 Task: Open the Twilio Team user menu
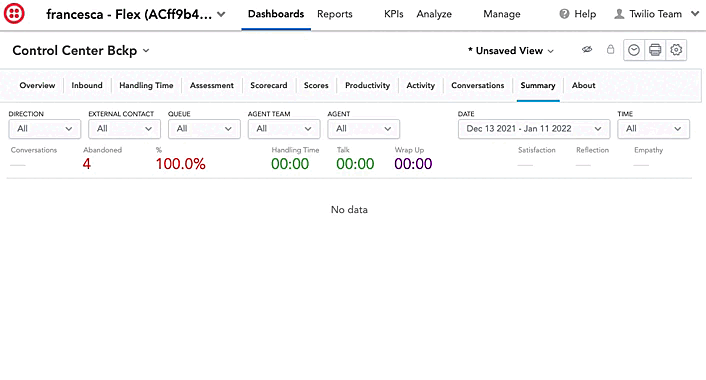[656, 14]
